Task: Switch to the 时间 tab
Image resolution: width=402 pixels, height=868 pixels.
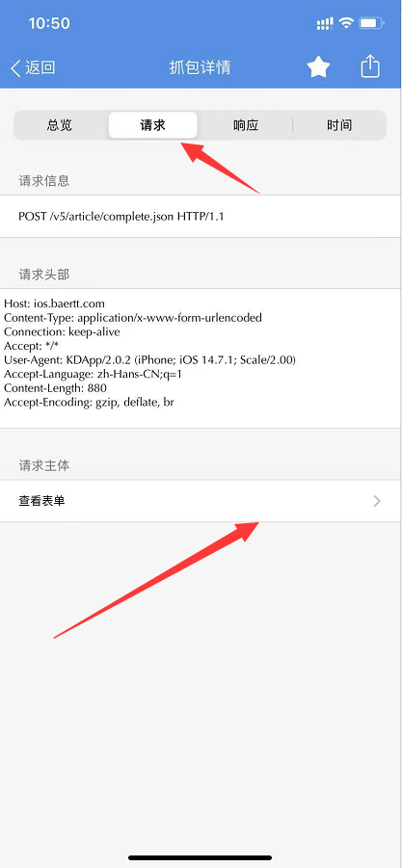Action: [x=339, y=125]
